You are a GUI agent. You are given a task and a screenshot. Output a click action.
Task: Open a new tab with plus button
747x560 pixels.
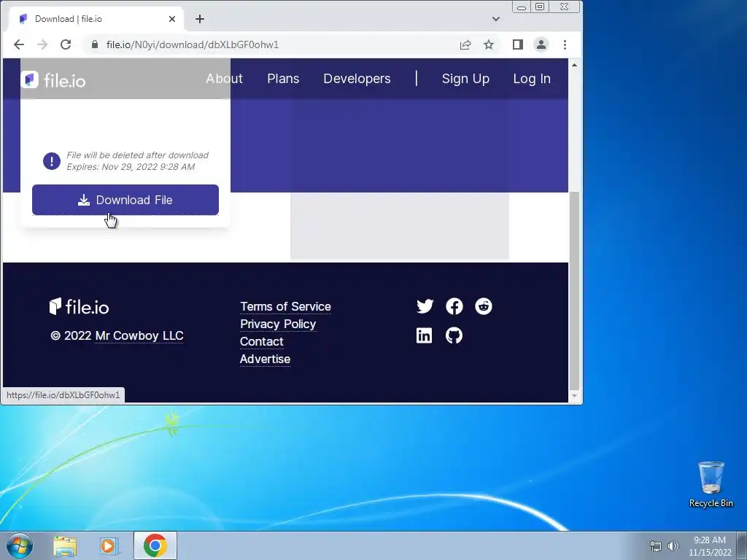pyautogui.click(x=200, y=19)
